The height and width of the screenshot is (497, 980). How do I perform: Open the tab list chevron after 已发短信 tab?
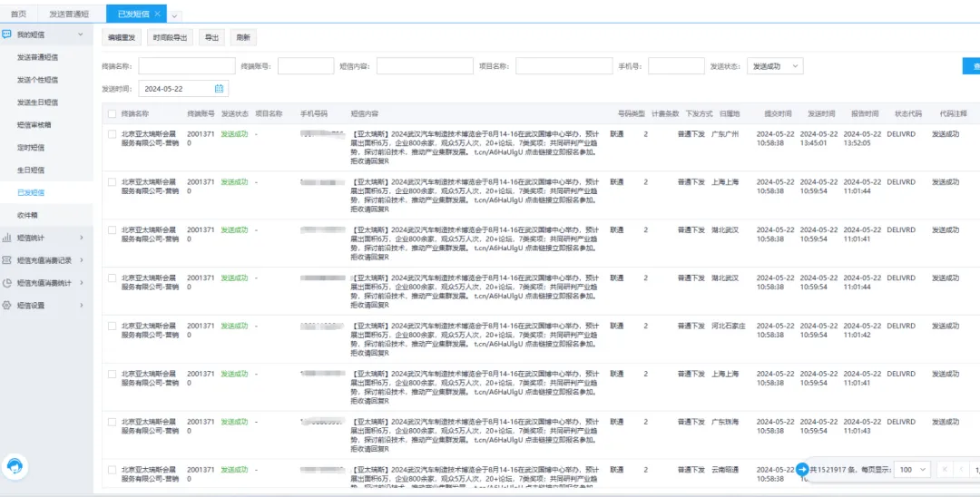[175, 15]
